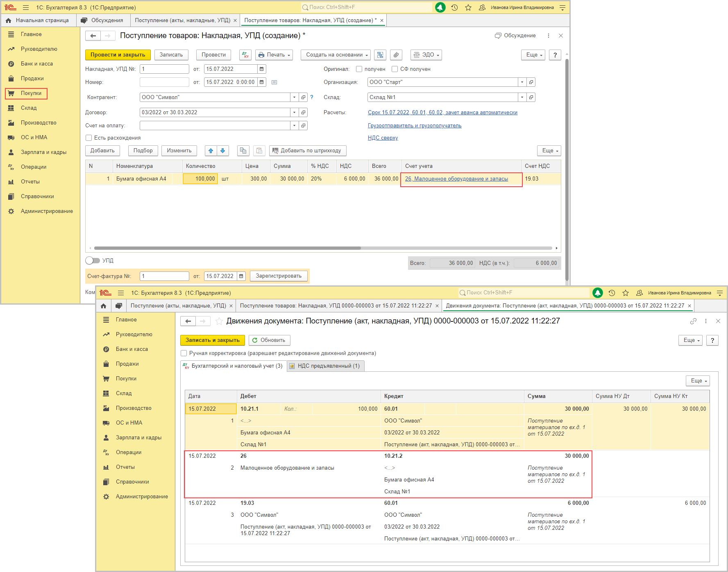Click the structure report icon next to Создать на основании
This screenshot has width=728, height=572.
[x=380, y=55]
